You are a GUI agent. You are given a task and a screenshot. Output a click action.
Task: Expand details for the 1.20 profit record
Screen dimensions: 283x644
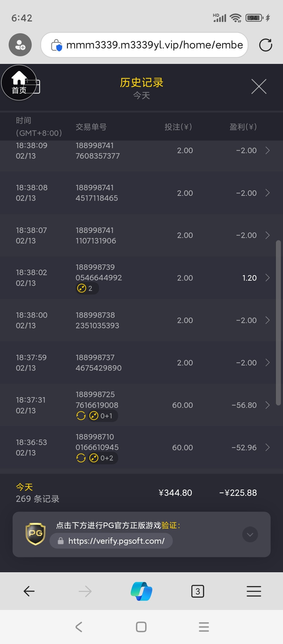click(267, 278)
